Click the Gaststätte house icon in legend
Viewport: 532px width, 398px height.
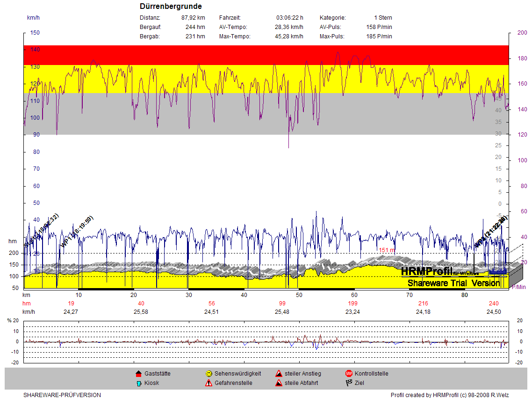pyautogui.click(x=138, y=374)
